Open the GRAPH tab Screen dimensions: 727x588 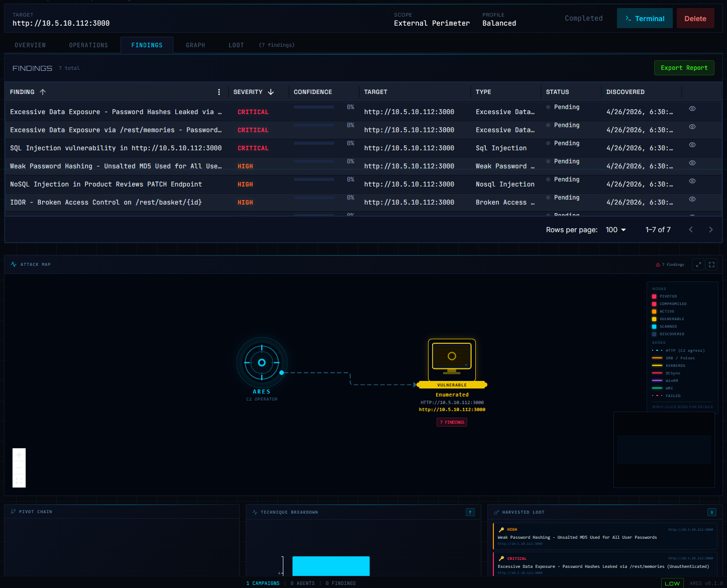point(195,45)
